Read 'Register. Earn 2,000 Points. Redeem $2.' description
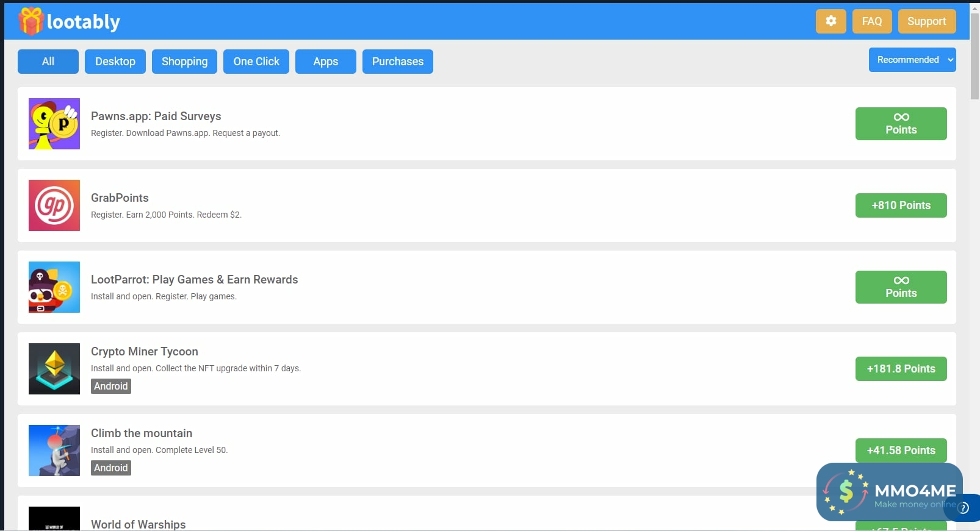Screen dimensions: 980x531 (166, 215)
